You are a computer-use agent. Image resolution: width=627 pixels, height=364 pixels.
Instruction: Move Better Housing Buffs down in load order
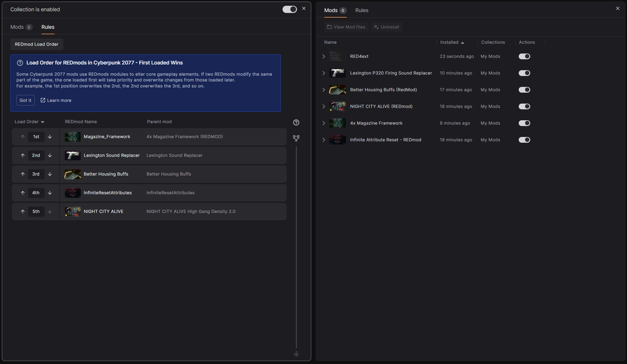tap(50, 174)
